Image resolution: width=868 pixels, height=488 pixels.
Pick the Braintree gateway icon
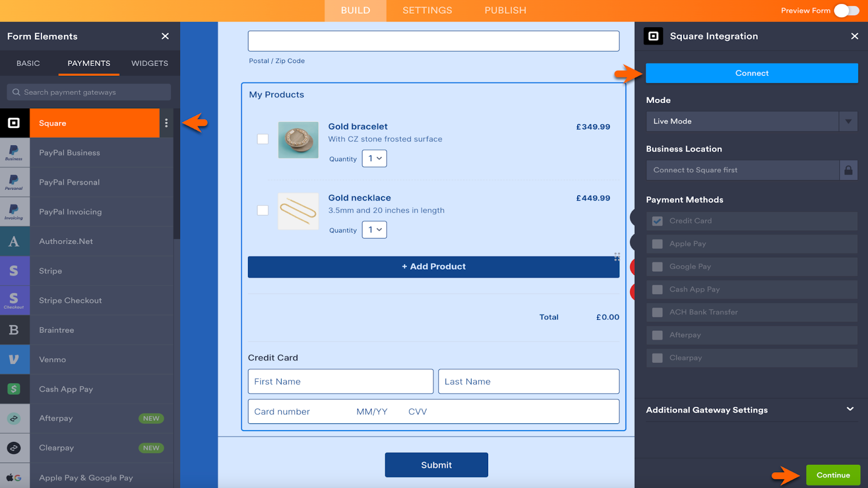click(14, 330)
